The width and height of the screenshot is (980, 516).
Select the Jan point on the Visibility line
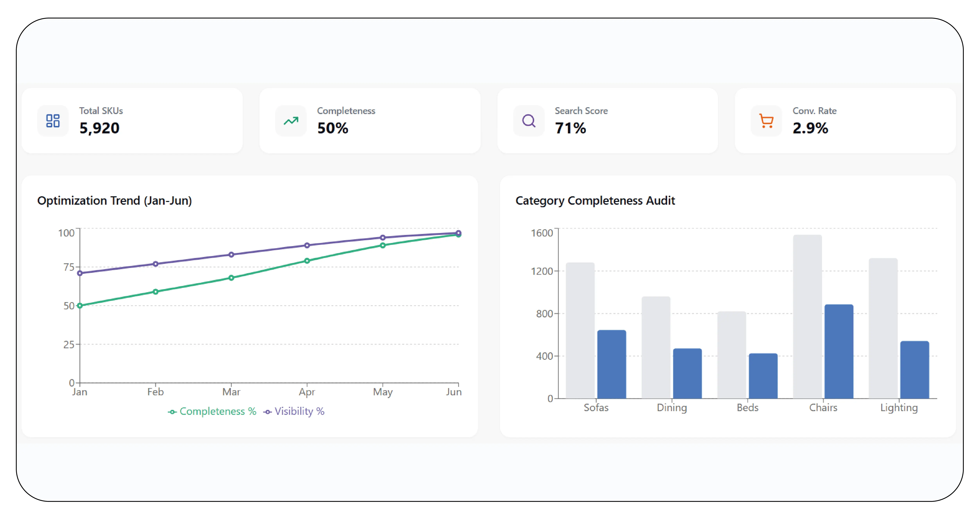tap(80, 273)
